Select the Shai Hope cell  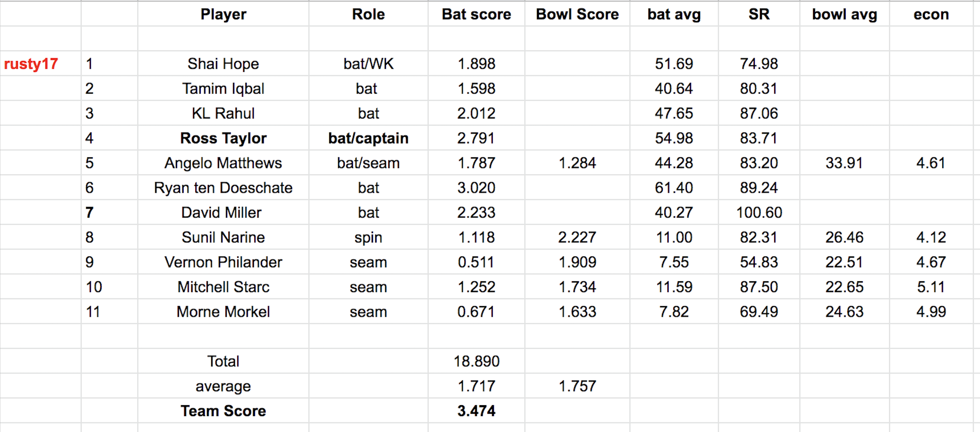coord(223,64)
